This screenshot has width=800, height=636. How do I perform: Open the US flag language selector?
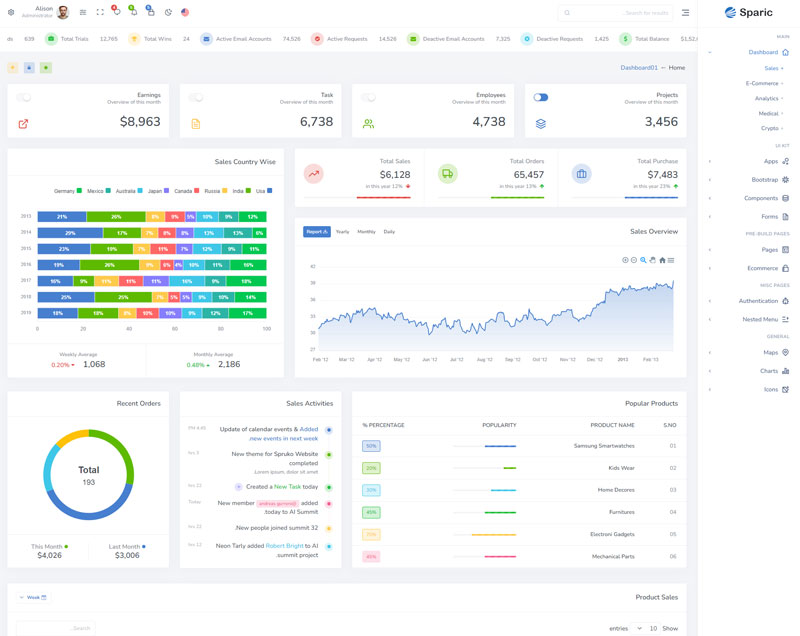point(185,13)
